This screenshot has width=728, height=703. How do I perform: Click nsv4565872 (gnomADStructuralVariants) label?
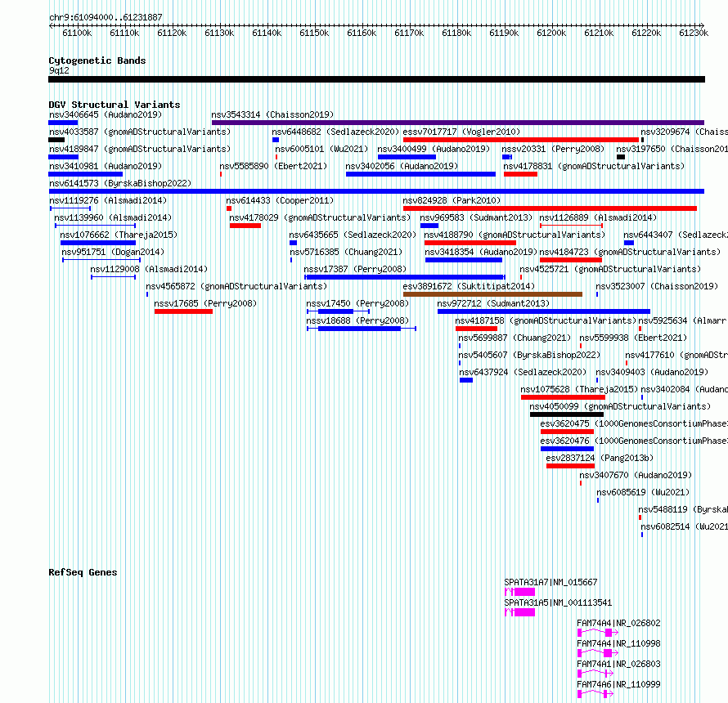click(236, 286)
